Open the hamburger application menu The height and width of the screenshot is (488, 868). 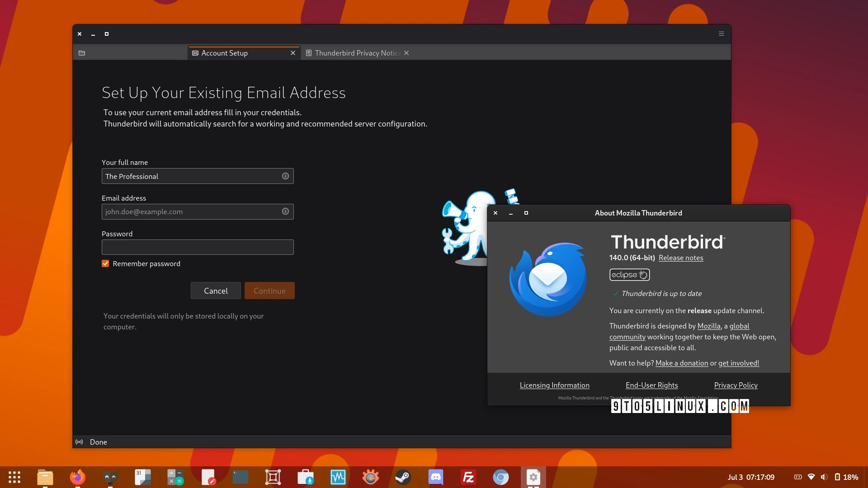(x=722, y=34)
